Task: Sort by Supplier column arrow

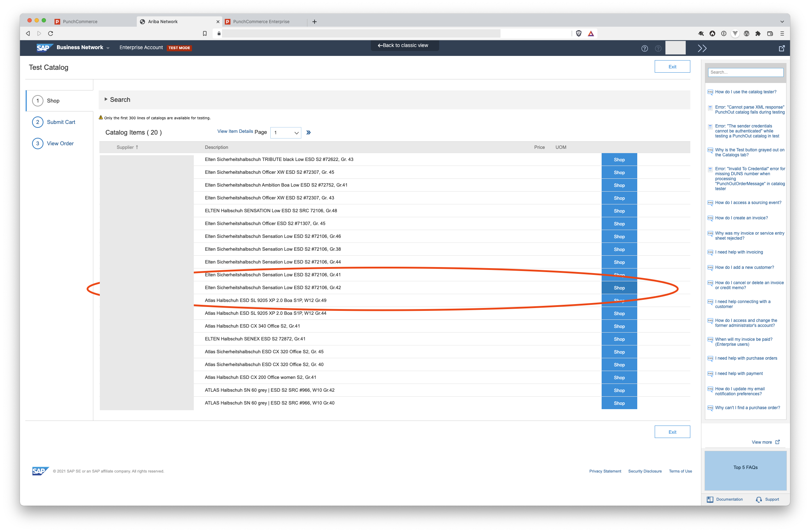Action: click(x=137, y=147)
